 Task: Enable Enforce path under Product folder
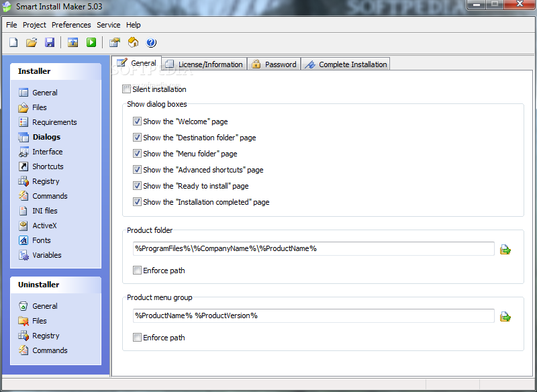point(137,271)
